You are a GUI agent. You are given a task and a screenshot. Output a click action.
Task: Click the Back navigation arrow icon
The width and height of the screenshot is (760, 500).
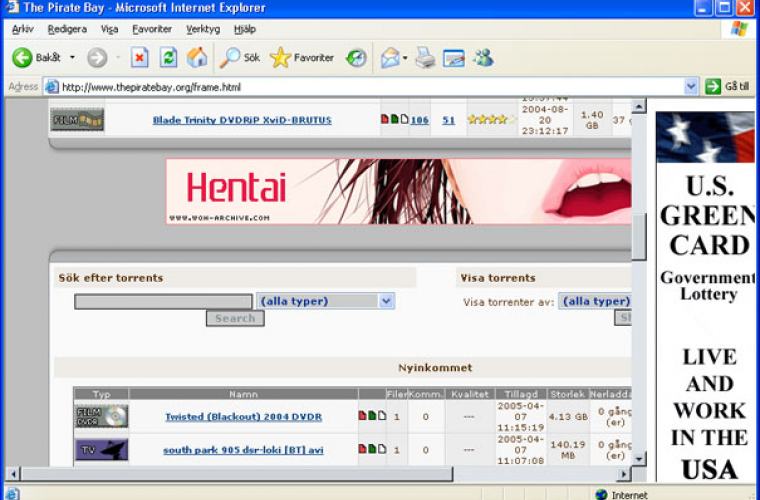[x=23, y=58]
